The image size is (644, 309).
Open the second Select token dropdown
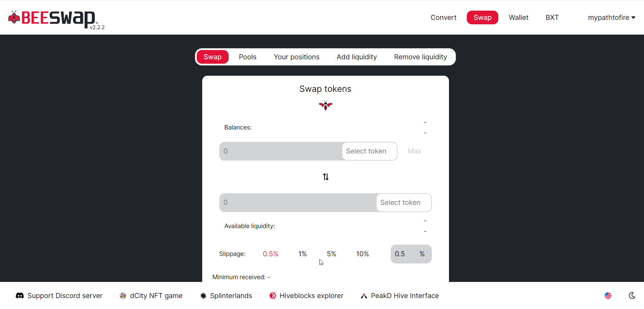point(404,202)
